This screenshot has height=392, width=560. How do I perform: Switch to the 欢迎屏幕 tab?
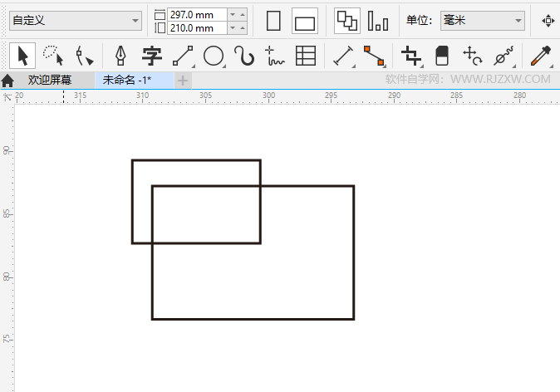coord(49,81)
